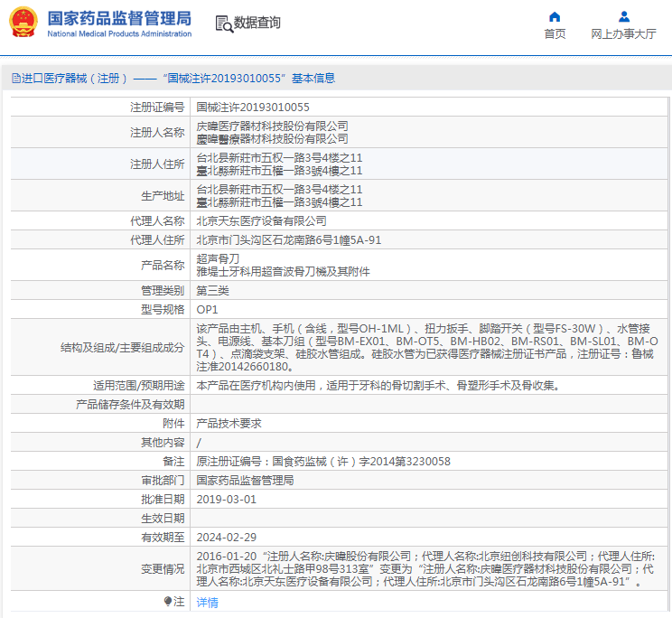Click the home house icon
Screen dimensions: 672x618
click(555, 16)
